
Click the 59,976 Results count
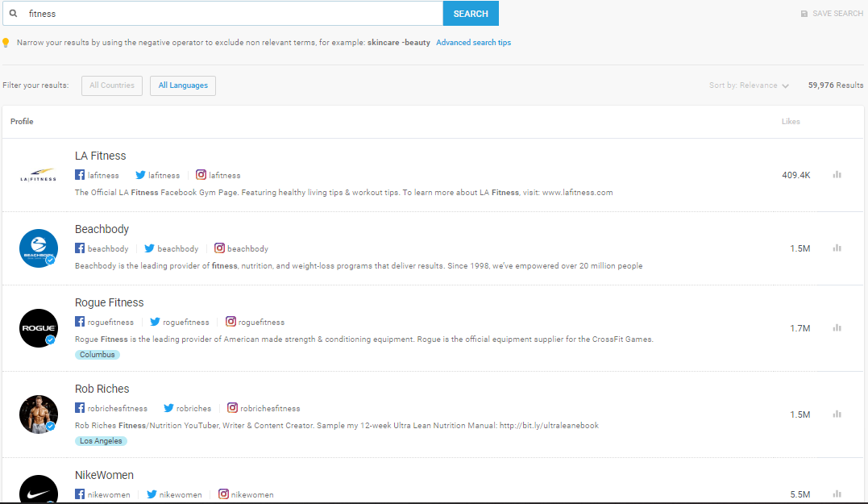point(835,85)
